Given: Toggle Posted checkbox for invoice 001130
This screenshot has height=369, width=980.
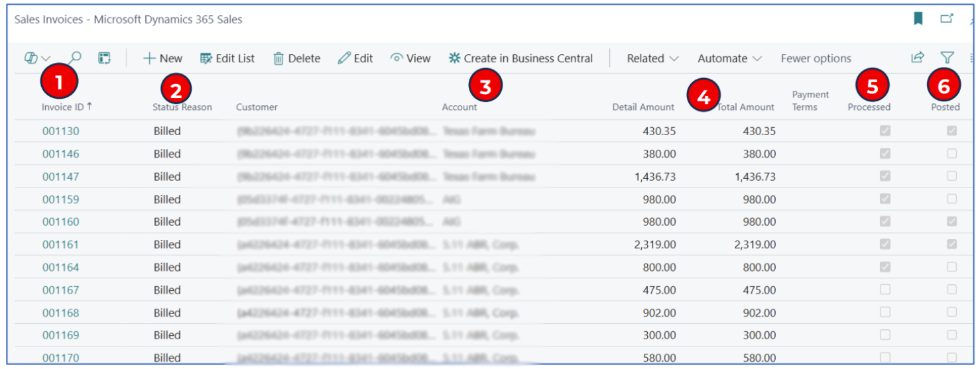Looking at the screenshot, I should pos(952,131).
